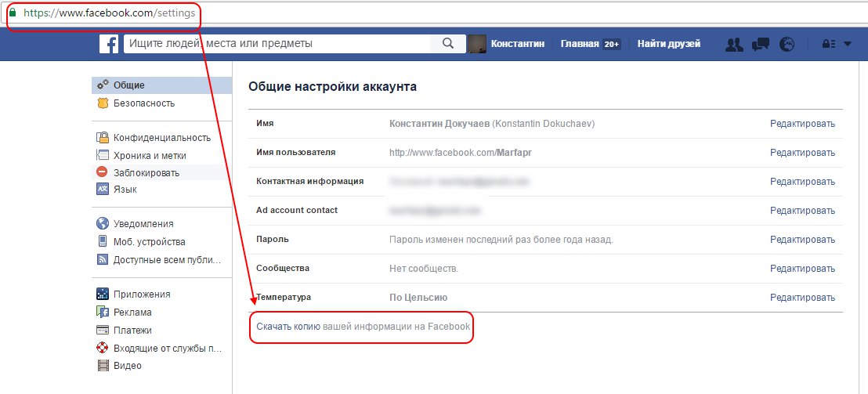Image resolution: width=868 pixels, height=394 pixels.
Task: Edit the Температура row
Action: [x=802, y=297]
